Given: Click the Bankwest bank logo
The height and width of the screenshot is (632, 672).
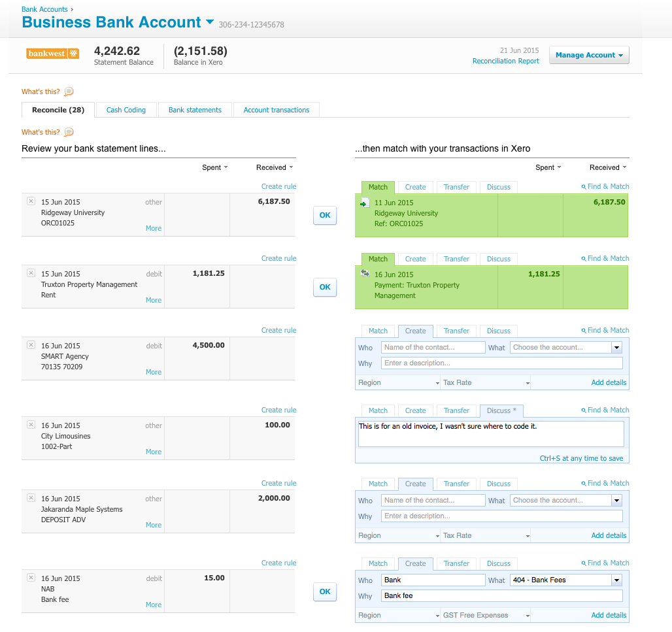Looking at the screenshot, I should click(53, 54).
